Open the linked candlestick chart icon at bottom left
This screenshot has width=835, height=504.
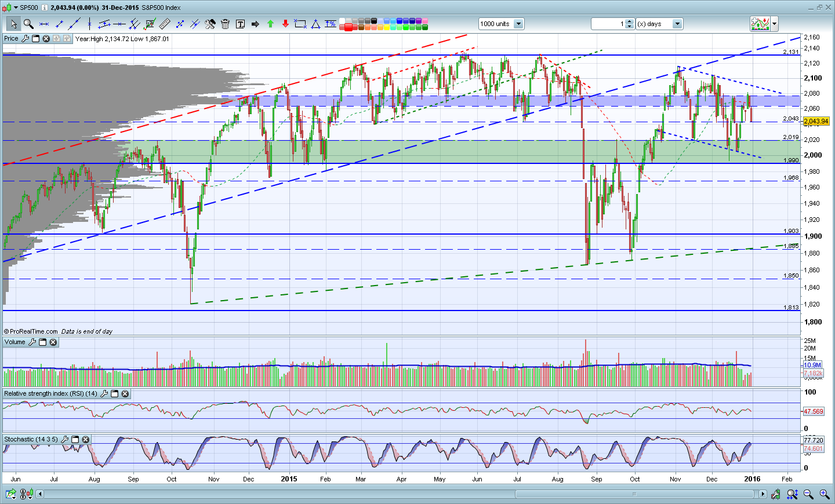26,494
